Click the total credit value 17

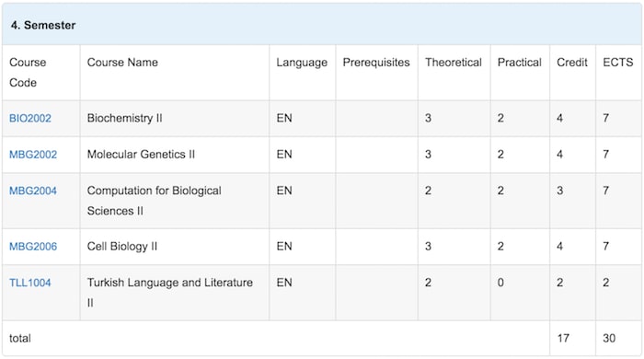(x=563, y=339)
